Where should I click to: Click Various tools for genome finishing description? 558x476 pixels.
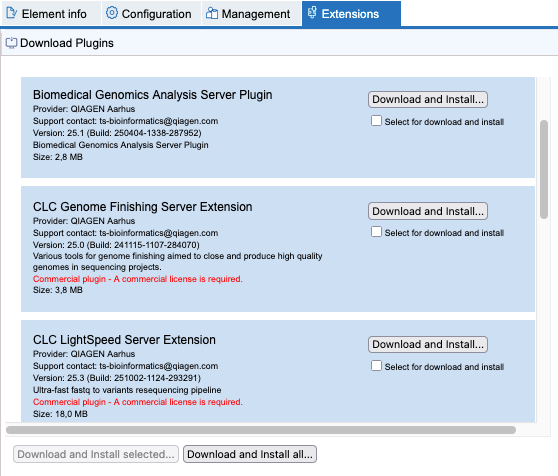[178, 261]
